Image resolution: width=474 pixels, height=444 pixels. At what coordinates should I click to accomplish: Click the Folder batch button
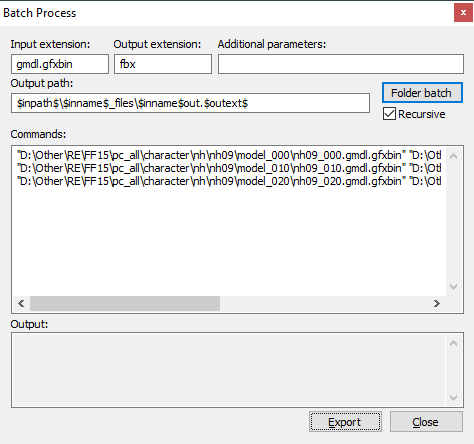tap(422, 93)
